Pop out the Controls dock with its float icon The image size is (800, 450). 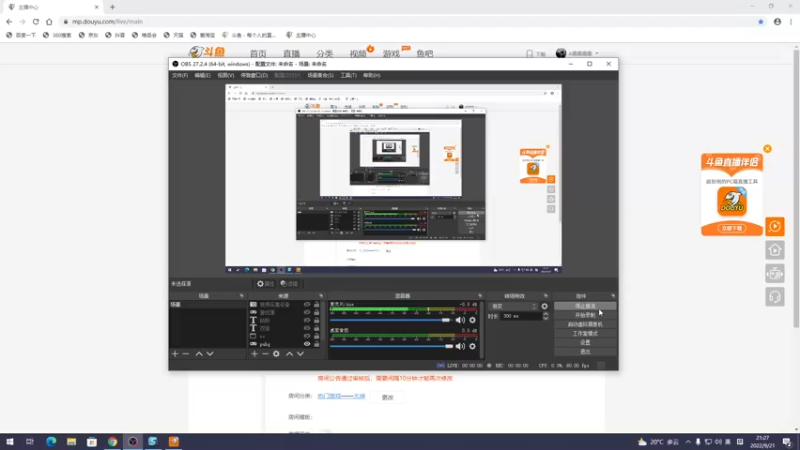coord(613,296)
